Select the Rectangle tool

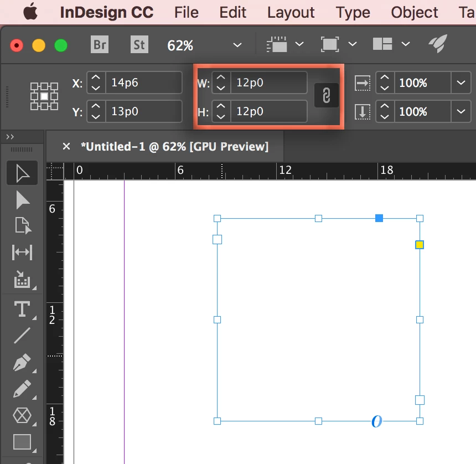22,442
